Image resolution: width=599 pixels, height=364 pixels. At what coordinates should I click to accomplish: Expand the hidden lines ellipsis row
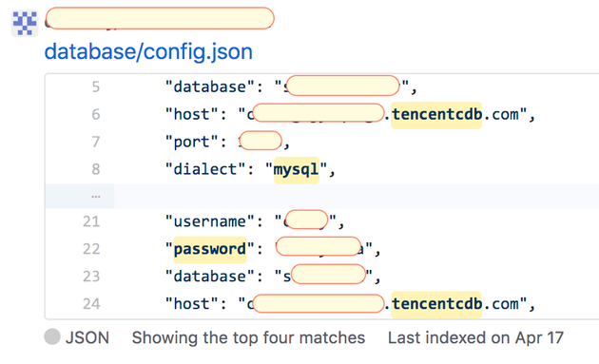(x=96, y=197)
